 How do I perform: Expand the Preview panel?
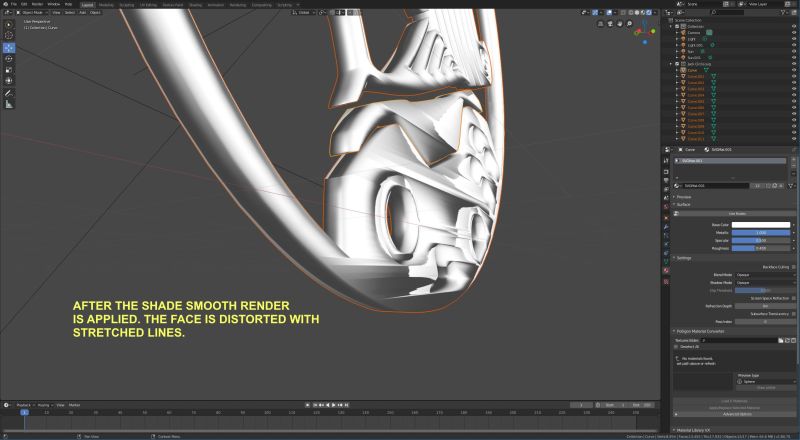(x=683, y=197)
